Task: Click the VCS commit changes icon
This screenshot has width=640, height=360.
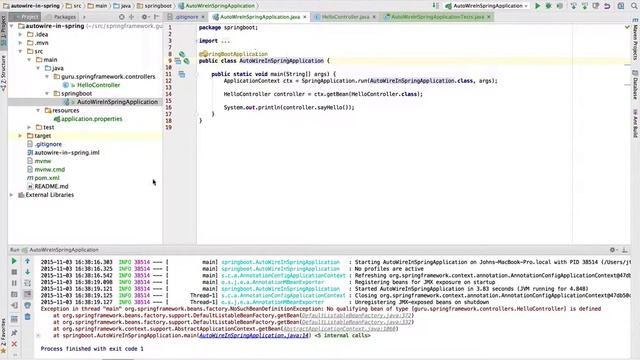Action: pyautogui.click(x=584, y=6)
